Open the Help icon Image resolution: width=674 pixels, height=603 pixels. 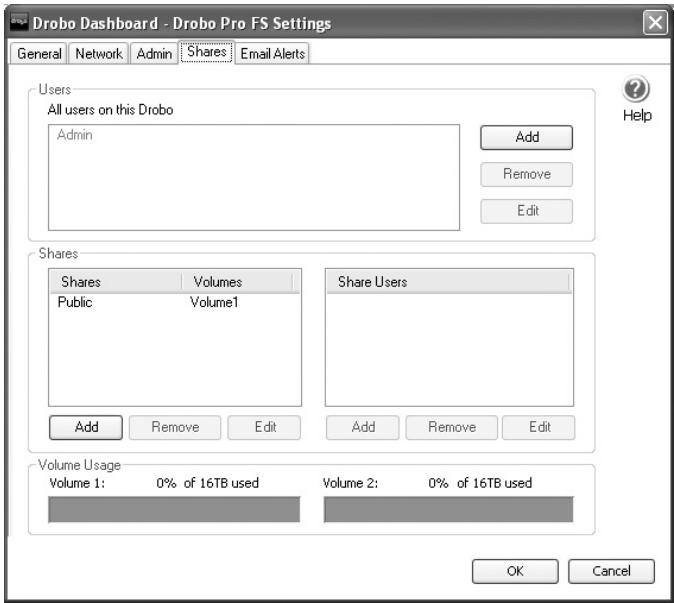[636, 89]
